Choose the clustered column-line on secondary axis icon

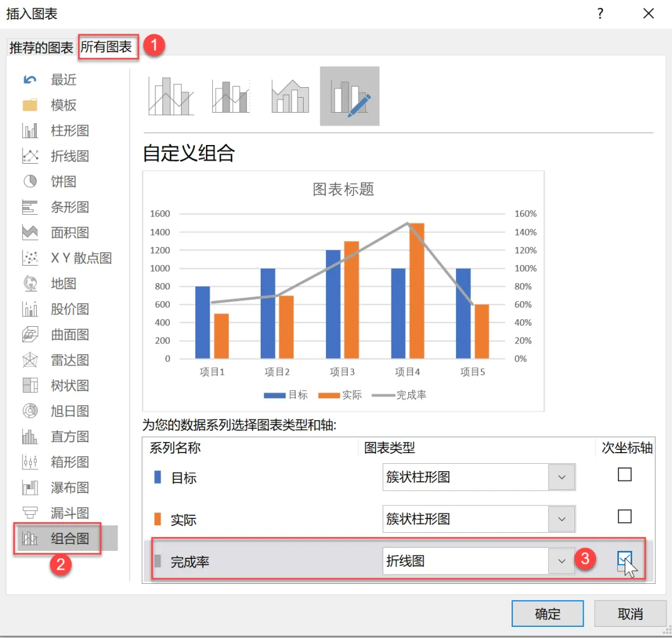(x=231, y=96)
